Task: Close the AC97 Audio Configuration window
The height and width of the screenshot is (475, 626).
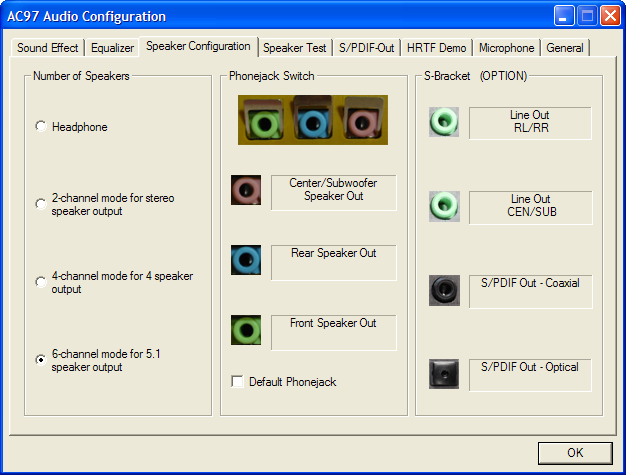Action: pyautogui.click(x=610, y=16)
